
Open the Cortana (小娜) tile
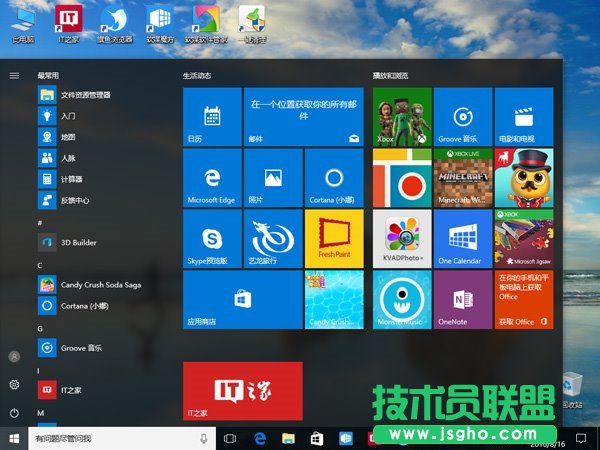click(334, 178)
